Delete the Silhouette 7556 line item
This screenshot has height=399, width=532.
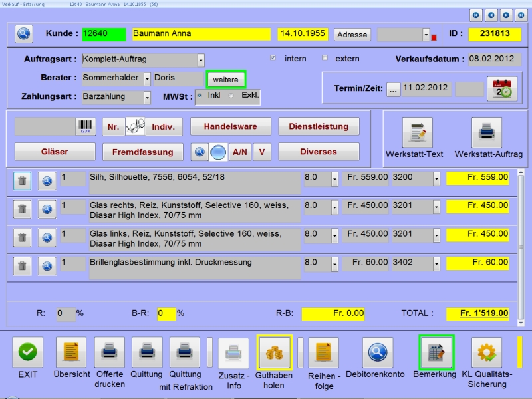click(x=23, y=180)
